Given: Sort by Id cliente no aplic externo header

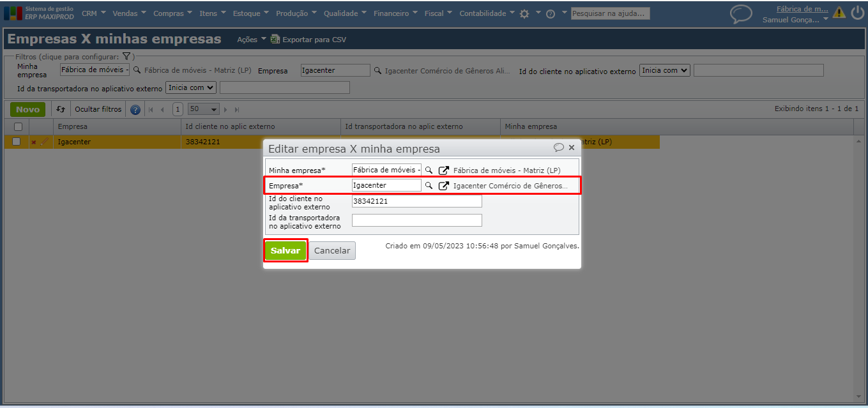Looking at the screenshot, I should tap(261, 126).
